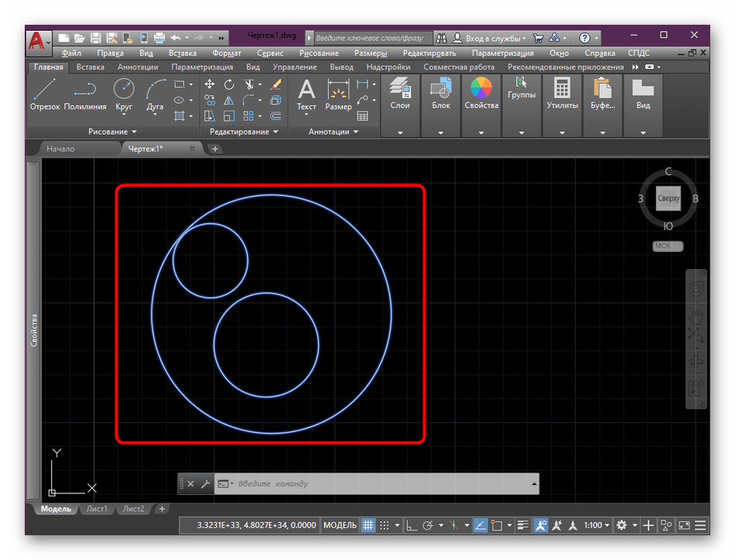This screenshot has height=560, width=735.
Task: Select the Круг circle tool
Action: point(124,95)
